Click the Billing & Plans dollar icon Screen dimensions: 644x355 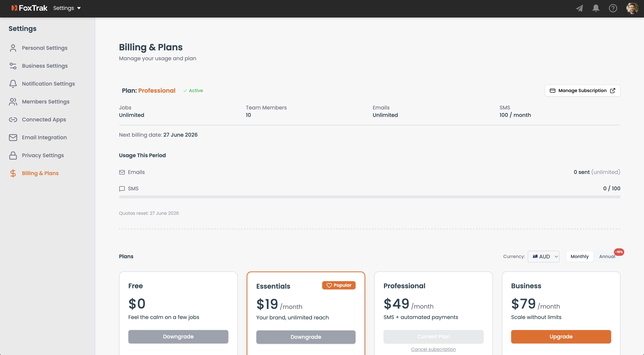(13, 173)
